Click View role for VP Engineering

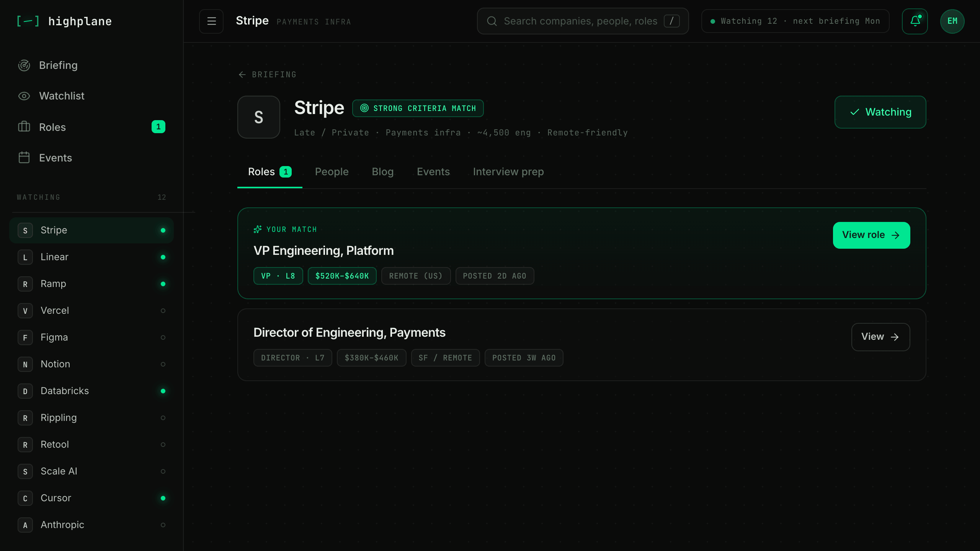tap(871, 235)
